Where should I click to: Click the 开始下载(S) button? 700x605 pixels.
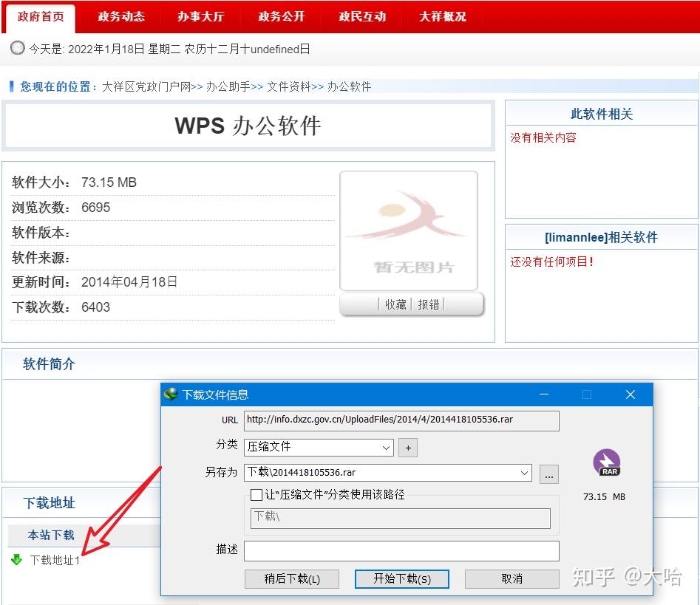click(402, 578)
